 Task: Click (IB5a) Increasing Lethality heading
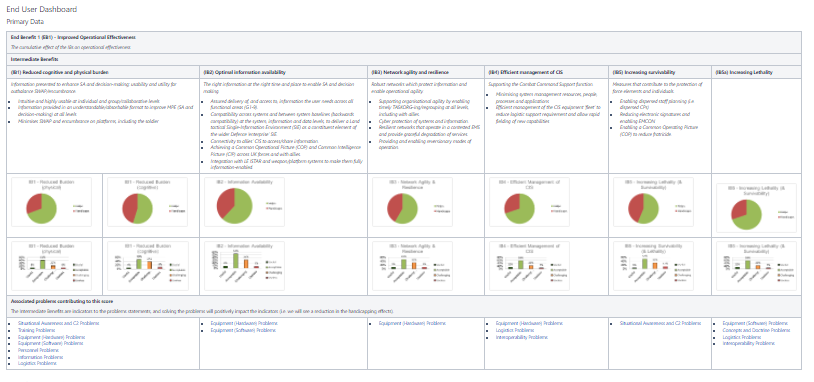(744, 72)
